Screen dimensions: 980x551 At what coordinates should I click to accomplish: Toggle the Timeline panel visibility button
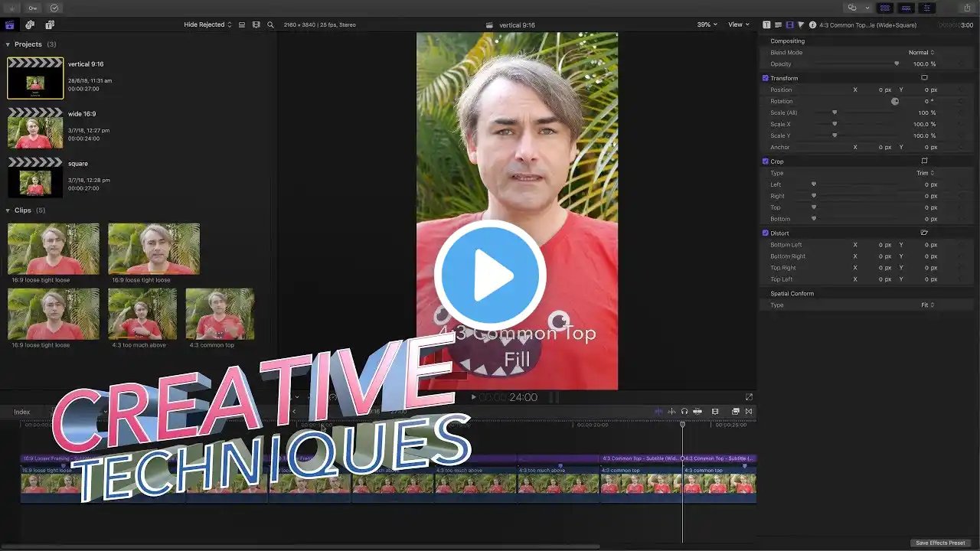(906, 8)
